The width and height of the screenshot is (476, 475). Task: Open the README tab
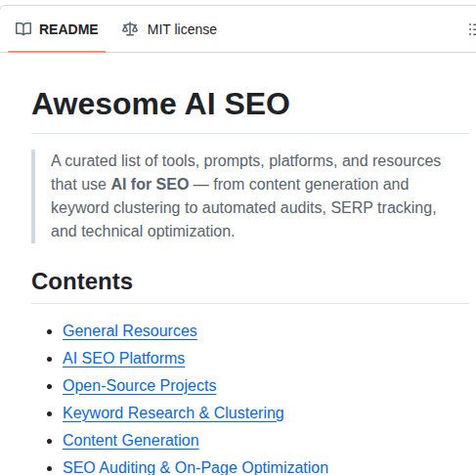57,29
